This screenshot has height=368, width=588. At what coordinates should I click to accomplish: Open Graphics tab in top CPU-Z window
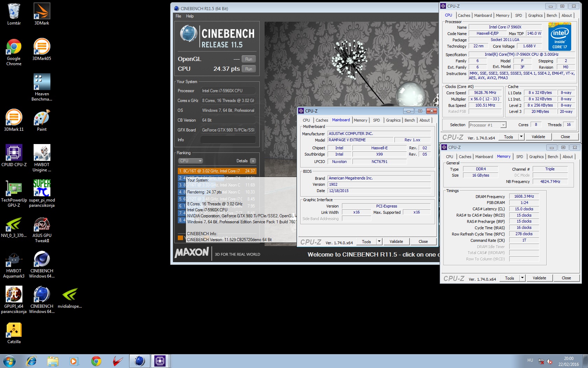coord(535,15)
